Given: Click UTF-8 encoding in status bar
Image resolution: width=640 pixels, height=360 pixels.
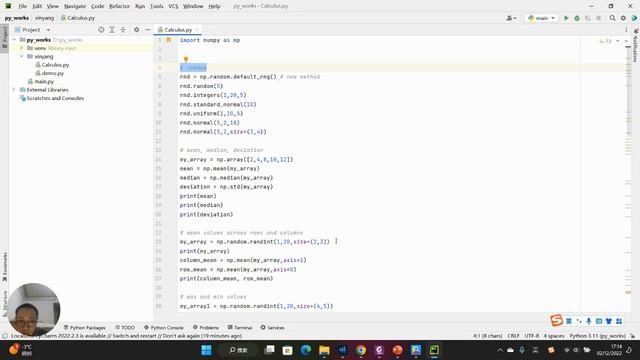Looking at the screenshot, I should click(x=531, y=336).
